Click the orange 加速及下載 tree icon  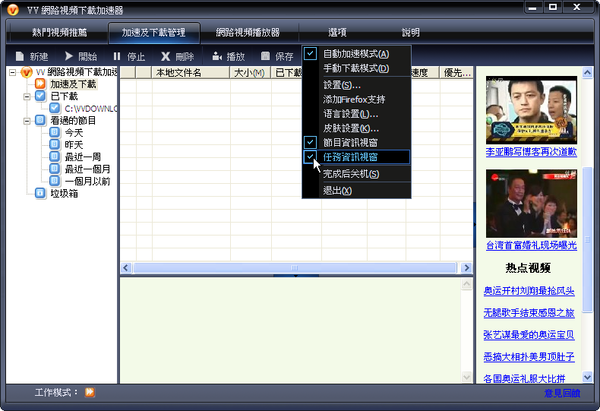(x=40, y=83)
